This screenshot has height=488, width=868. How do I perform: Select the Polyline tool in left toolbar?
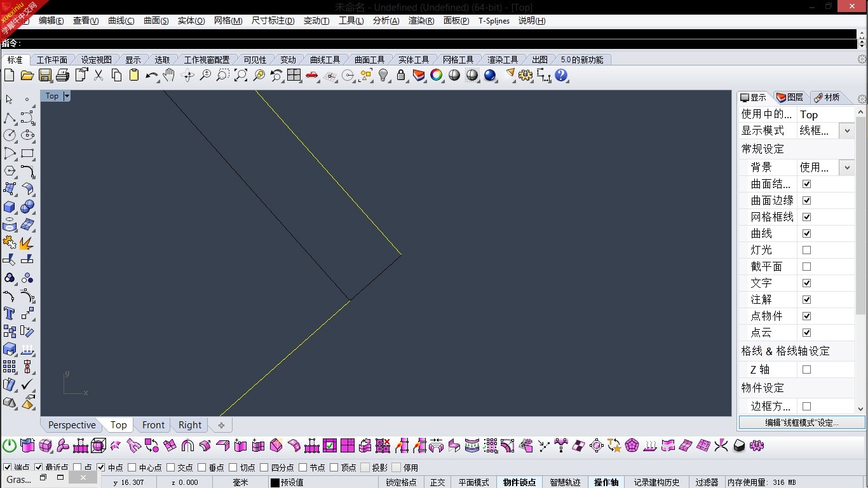10,118
